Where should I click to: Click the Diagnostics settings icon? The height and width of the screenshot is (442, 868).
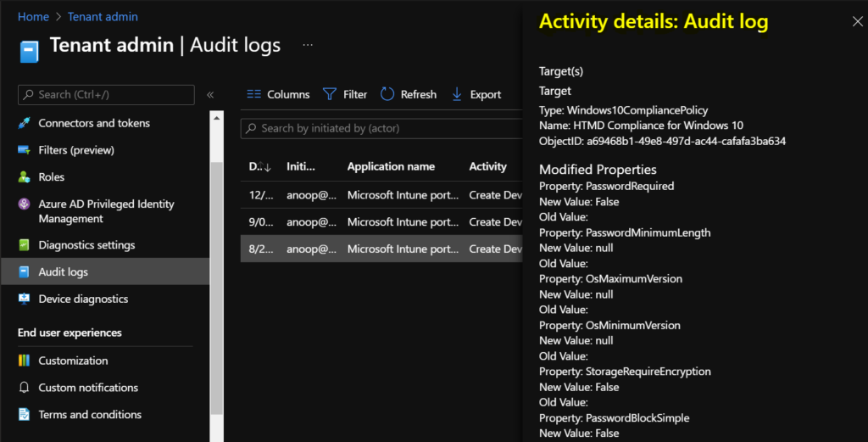24,245
